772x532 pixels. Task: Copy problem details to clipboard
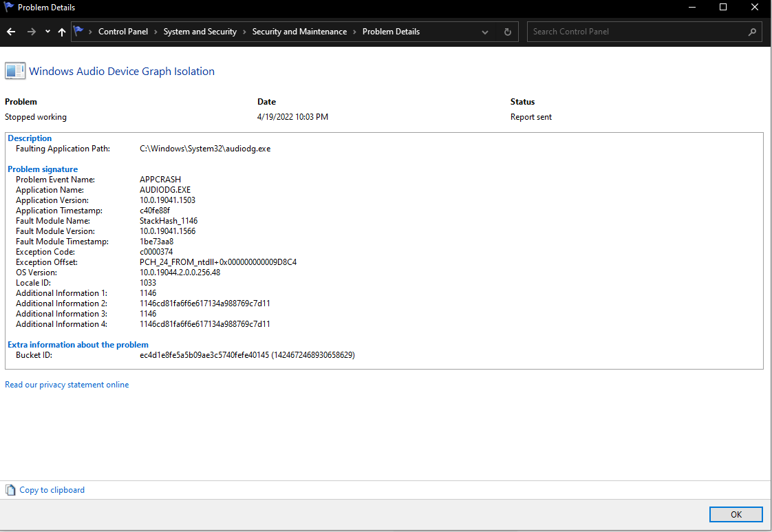(52, 490)
